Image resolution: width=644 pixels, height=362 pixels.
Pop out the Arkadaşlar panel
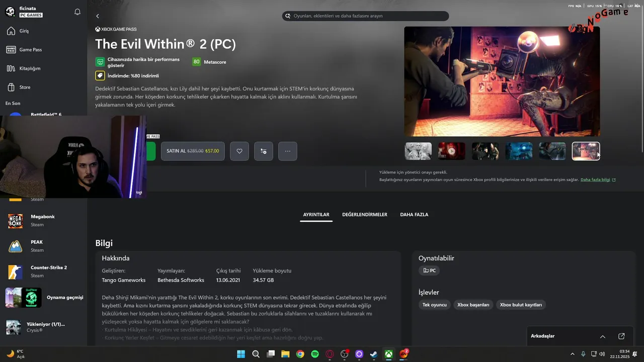[621, 336]
